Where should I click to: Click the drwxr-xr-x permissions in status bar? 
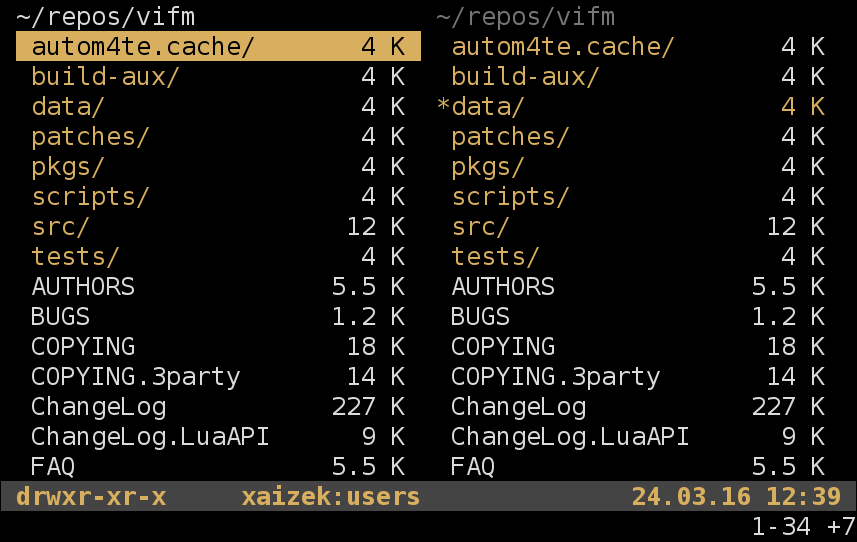[x=91, y=497]
